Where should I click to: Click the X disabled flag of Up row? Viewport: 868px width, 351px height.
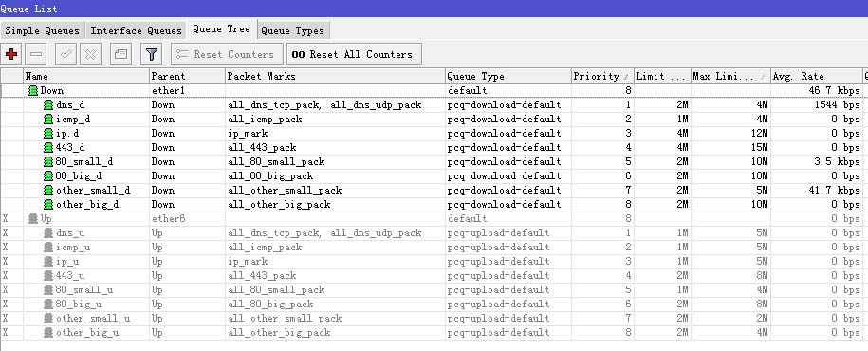[x=6, y=219]
